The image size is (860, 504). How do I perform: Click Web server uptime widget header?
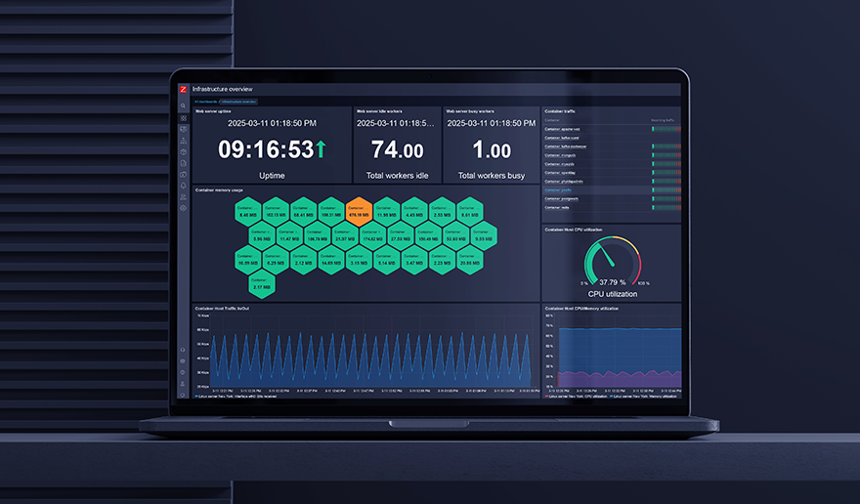pos(213,110)
